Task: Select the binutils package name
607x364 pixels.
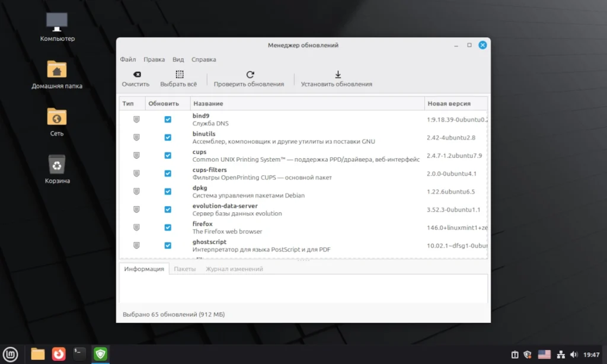Action: point(204,133)
